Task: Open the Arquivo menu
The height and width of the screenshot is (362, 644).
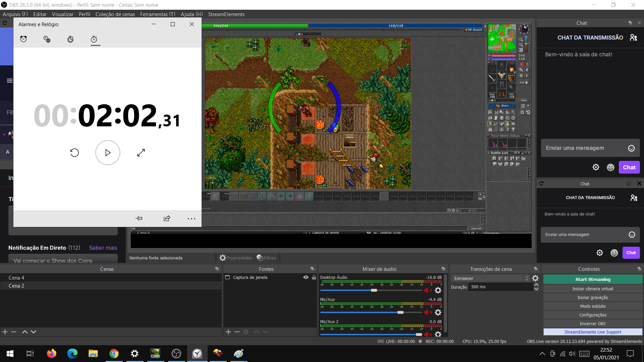Action: click(15, 14)
